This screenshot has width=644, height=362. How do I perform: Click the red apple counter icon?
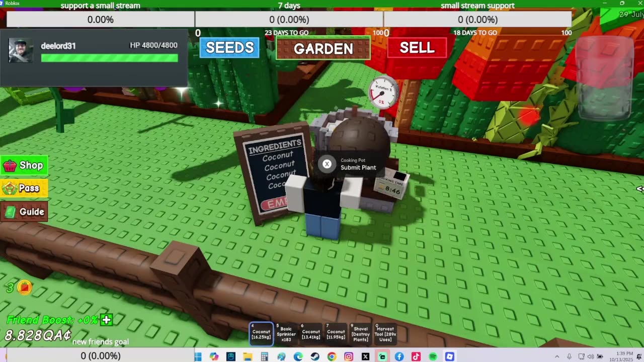click(x=25, y=287)
